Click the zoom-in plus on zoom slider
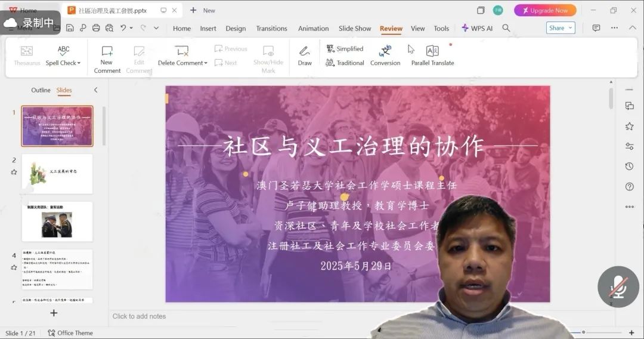The width and height of the screenshot is (644, 339). (631, 332)
